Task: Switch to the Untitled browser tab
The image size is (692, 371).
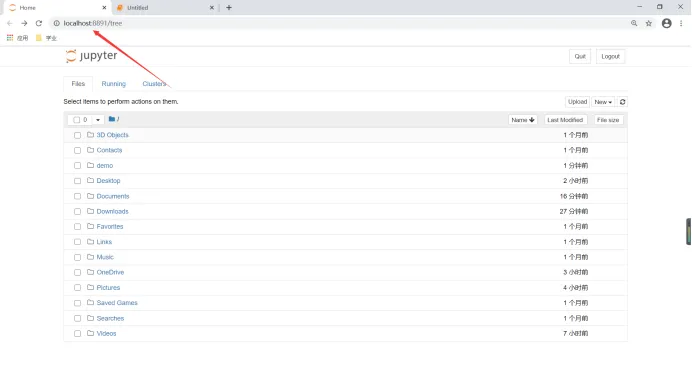Action: pyautogui.click(x=164, y=7)
